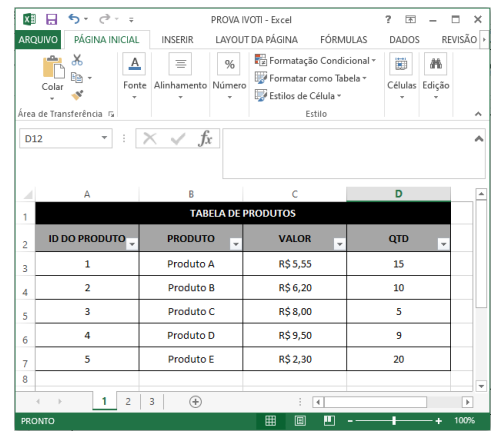Switch to the INSERIR tab
Viewport: 495px width, 434px height.
177,40
